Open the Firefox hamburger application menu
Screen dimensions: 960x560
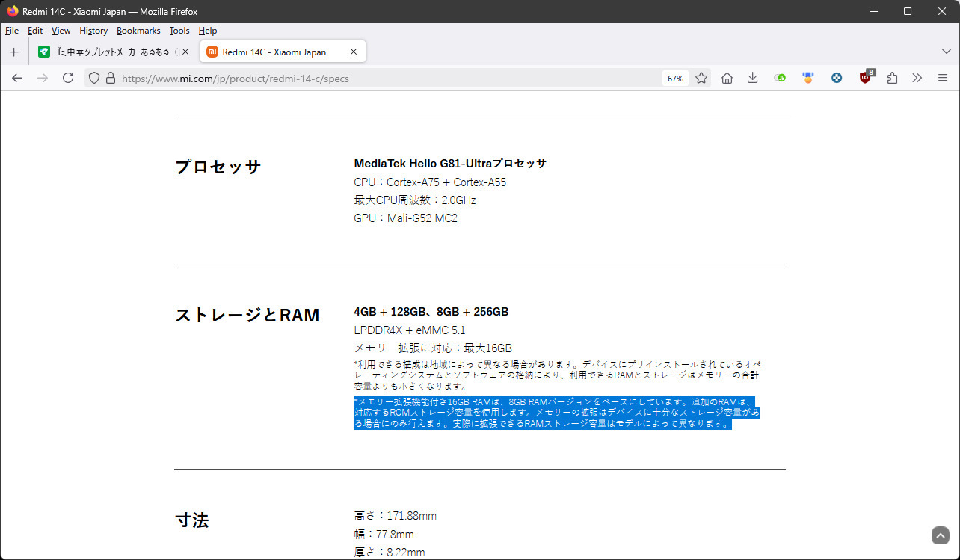pos(943,78)
